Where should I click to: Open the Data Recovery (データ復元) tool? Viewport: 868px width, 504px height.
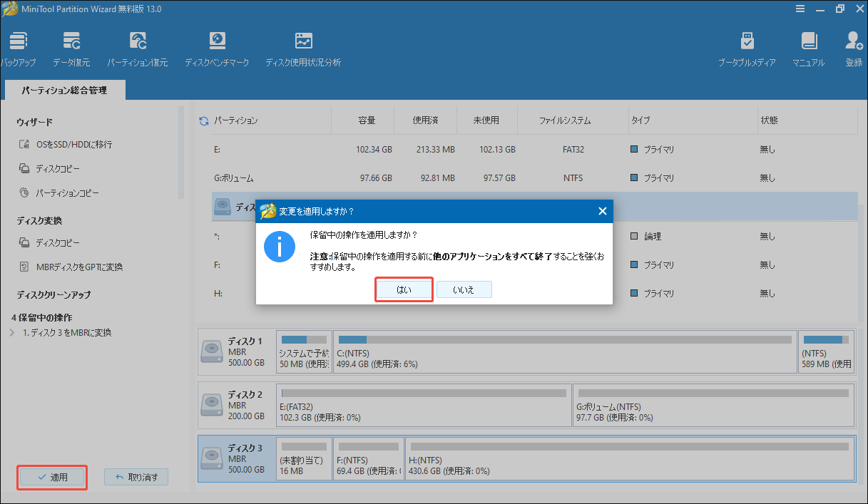click(x=71, y=48)
